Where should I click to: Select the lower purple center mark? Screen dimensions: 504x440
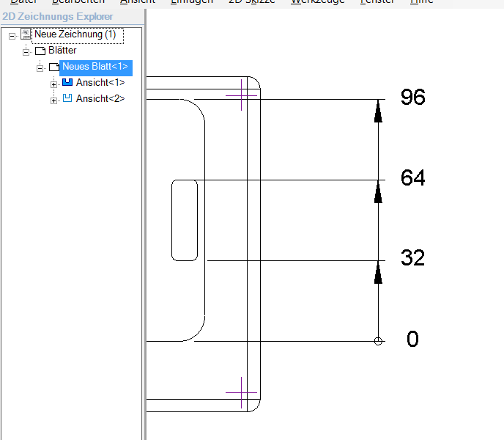pos(242,392)
